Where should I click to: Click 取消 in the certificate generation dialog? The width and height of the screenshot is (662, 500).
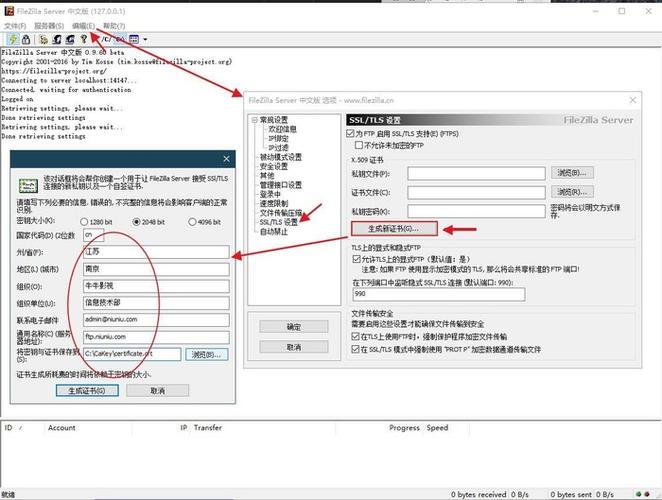coord(157,391)
